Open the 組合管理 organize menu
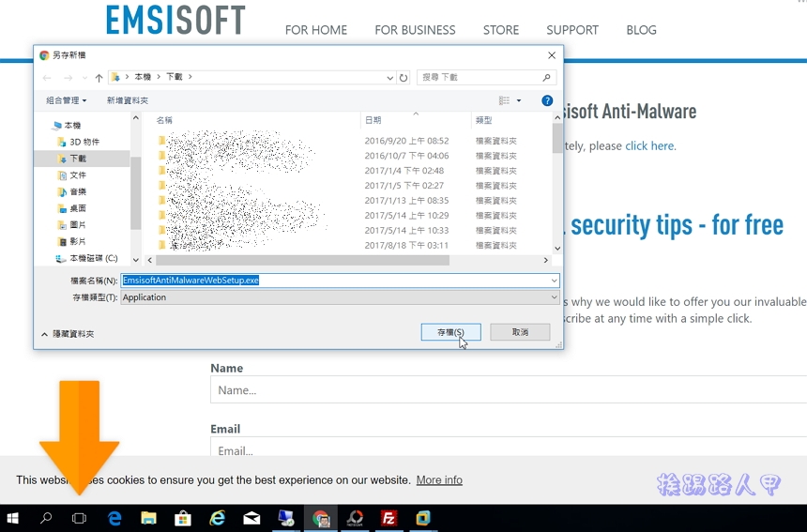Viewport: 807px width, 532px height. pos(66,100)
